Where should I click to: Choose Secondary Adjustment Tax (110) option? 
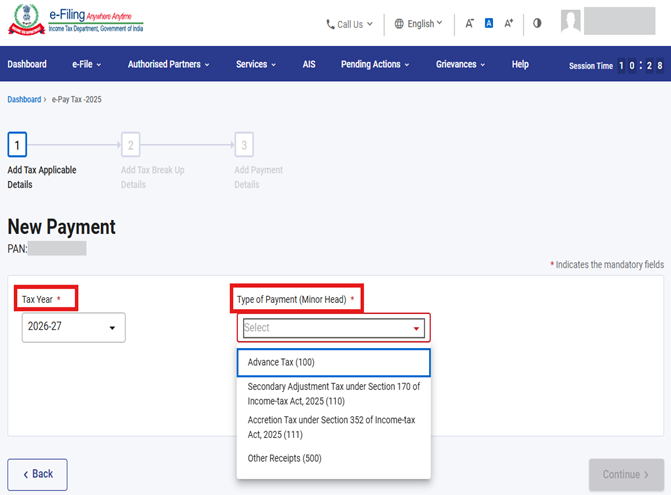tap(333, 393)
